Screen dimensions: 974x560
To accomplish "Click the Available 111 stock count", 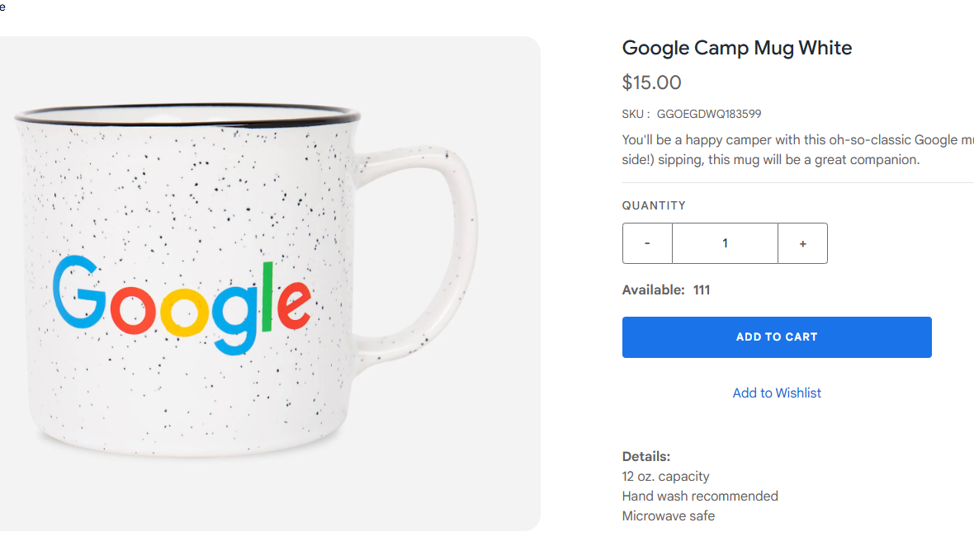I will pos(666,290).
